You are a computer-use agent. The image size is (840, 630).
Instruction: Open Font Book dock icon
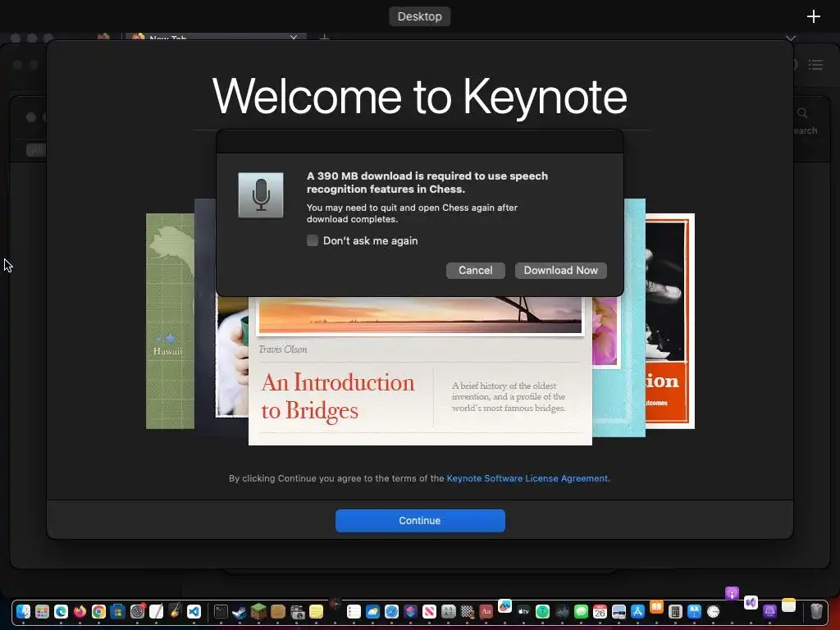(x=449, y=611)
